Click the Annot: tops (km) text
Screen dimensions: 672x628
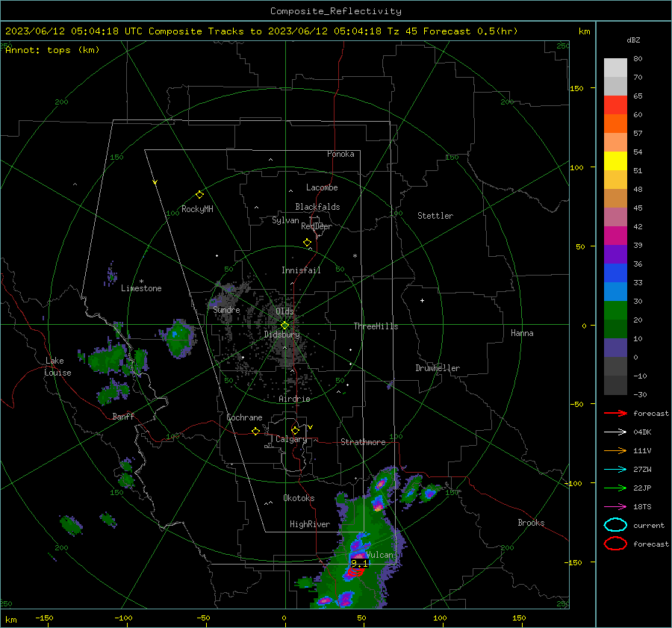click(52, 50)
